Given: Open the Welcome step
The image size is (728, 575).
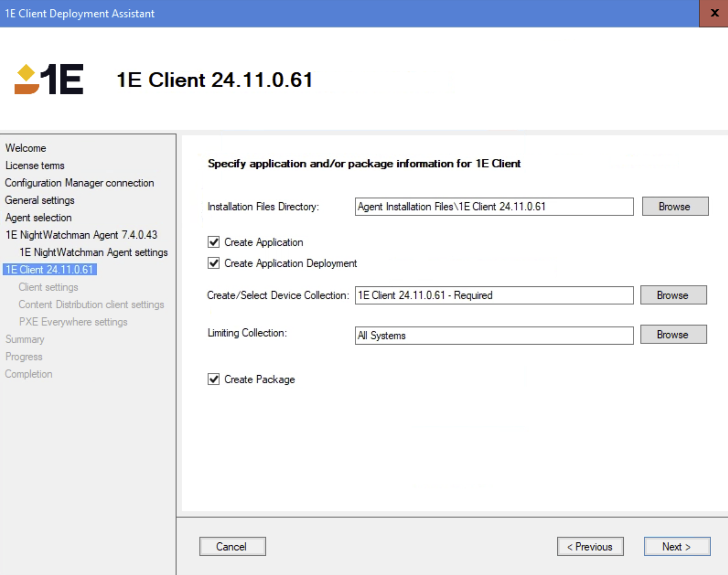Looking at the screenshot, I should (26, 148).
